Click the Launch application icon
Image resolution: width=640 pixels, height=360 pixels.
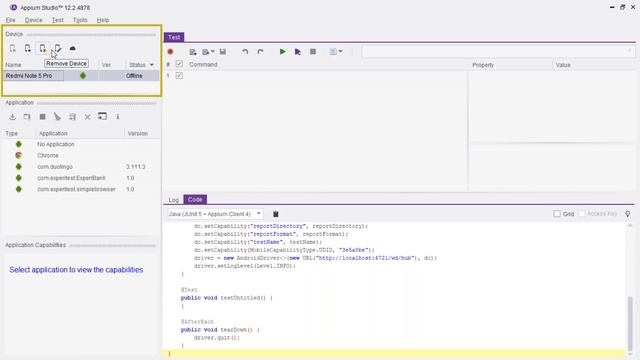(27, 117)
